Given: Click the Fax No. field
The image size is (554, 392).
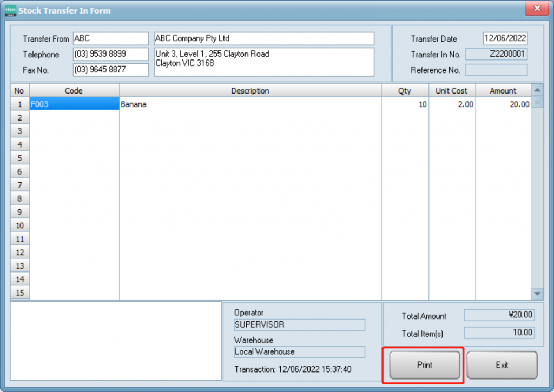Looking at the screenshot, I should click(x=110, y=70).
